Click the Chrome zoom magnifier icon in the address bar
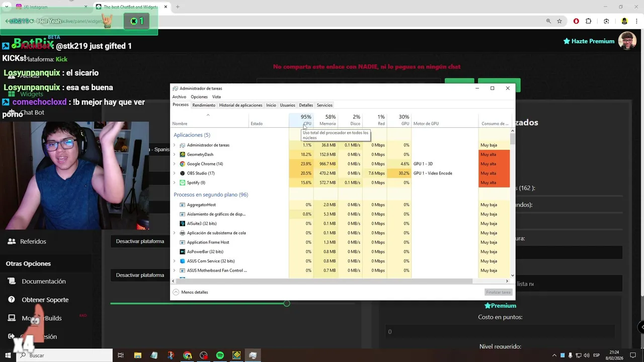Screen dimensions: 644x362 548,21
